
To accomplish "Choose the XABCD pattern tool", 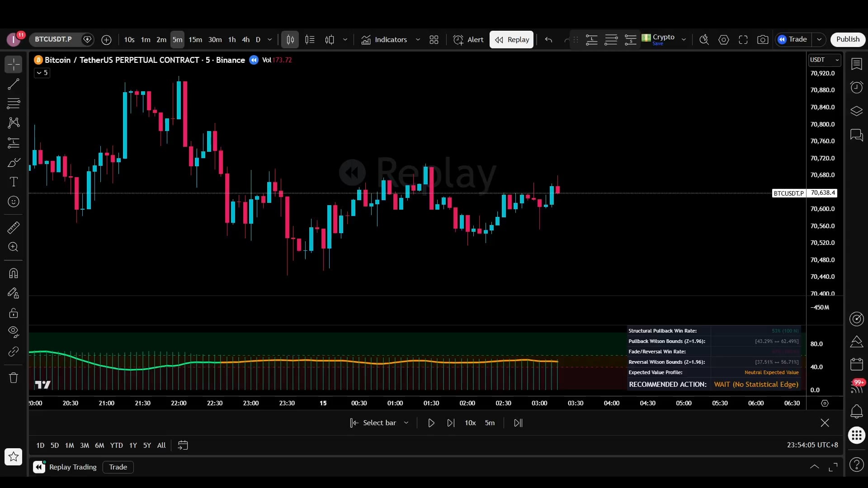I will click(x=14, y=123).
